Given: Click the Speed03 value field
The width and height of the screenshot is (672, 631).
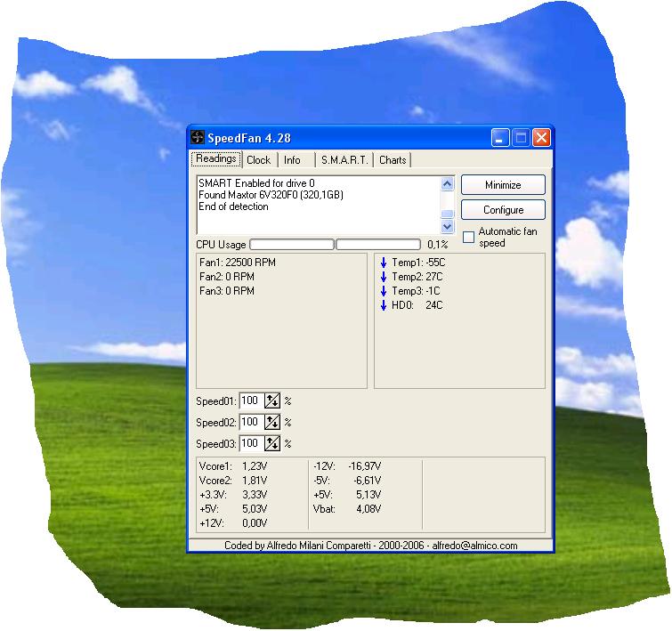Looking at the screenshot, I should (x=252, y=443).
